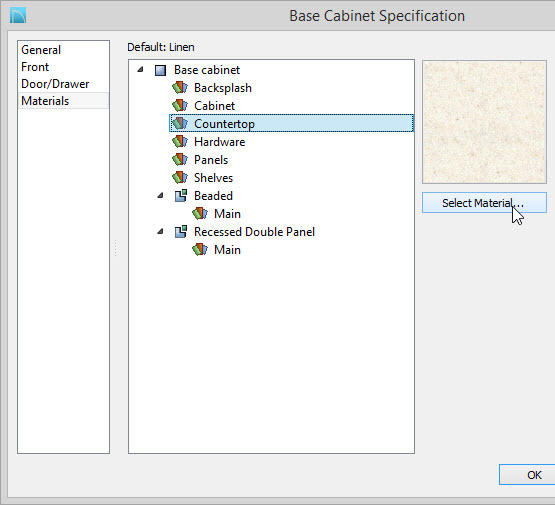The width and height of the screenshot is (555, 505).
Task: Click the Backsplash material swatch icon
Action: [180, 87]
